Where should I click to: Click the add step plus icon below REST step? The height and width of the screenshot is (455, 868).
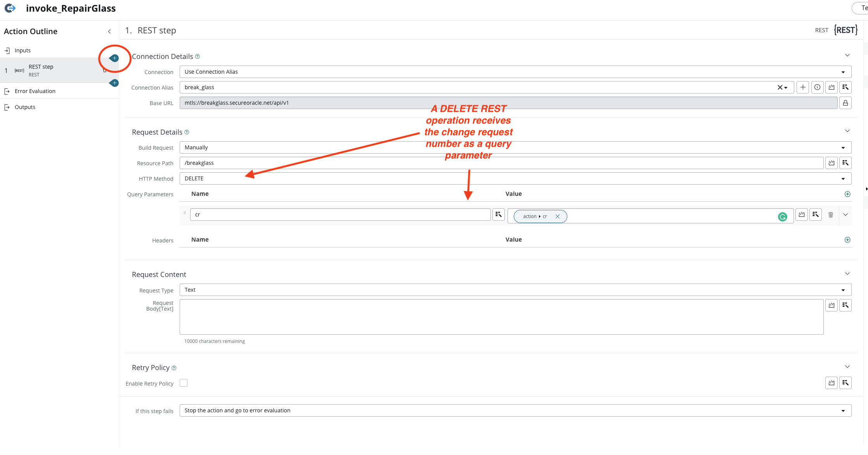coord(114,83)
